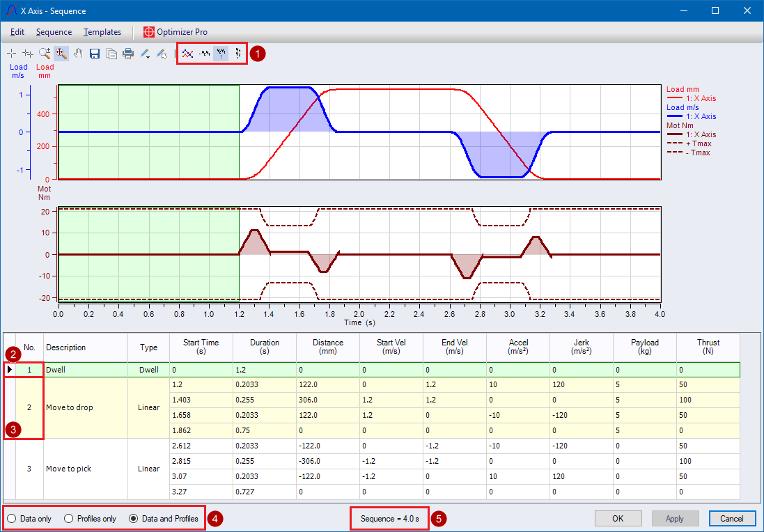
Task: Click the Optimizer Pro target icon
Action: [149, 32]
